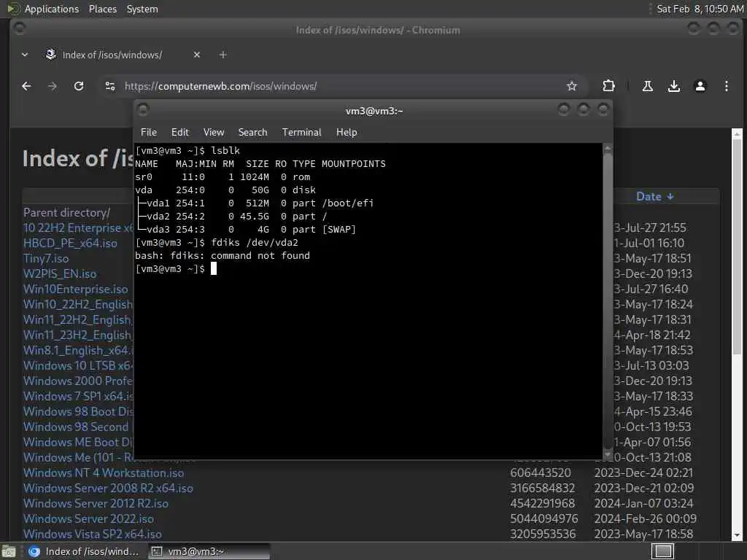Open a new tab with the plus button
747x560 pixels.
coord(222,55)
